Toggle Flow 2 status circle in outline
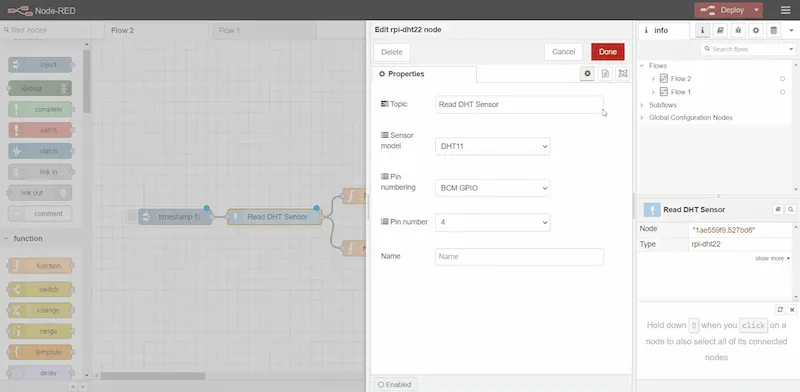Viewport: 800px width, 392px height. (782, 79)
